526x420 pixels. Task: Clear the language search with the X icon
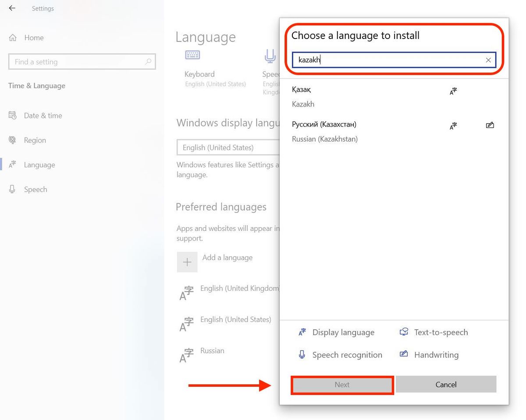[488, 60]
